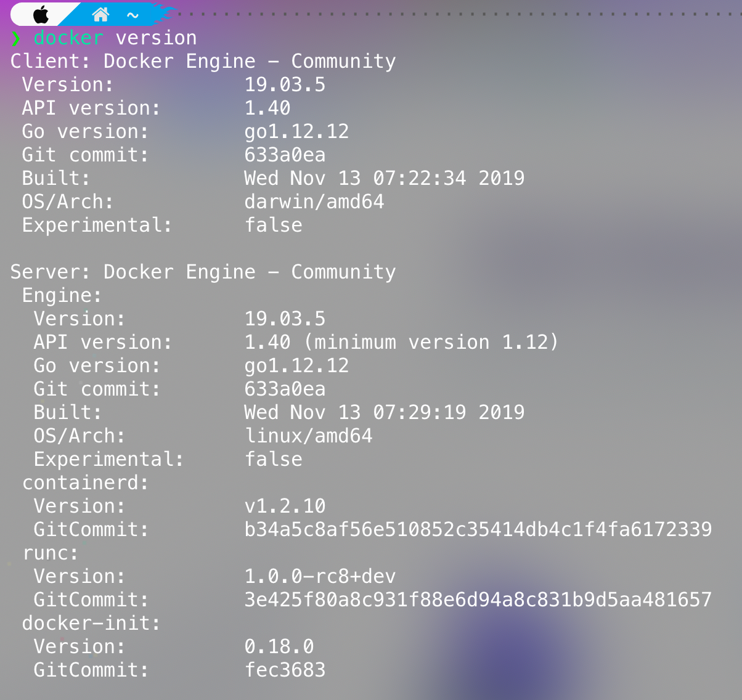Click the linux/amd64 OS/Arch value
The height and width of the screenshot is (700, 742).
pos(308,436)
